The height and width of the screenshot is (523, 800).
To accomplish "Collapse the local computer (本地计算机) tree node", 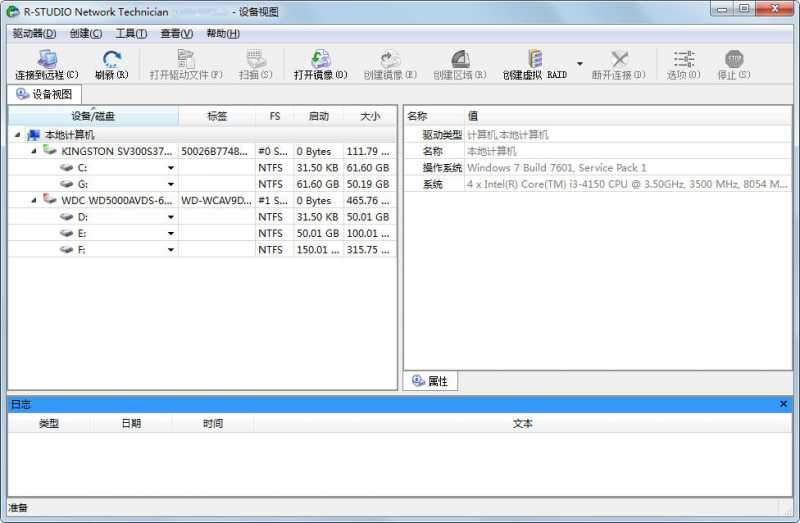I will pyautogui.click(x=18, y=135).
